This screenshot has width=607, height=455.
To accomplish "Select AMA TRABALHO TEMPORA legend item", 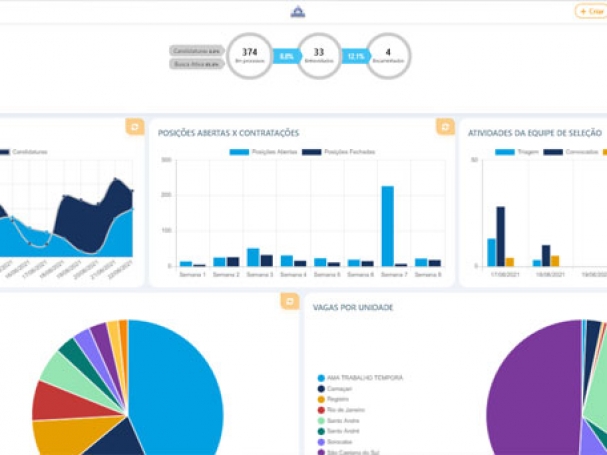I will (357, 378).
